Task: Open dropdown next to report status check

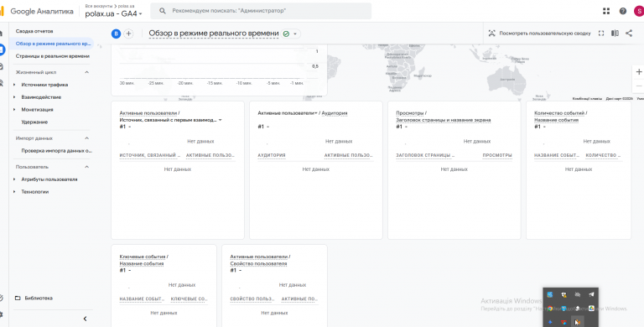Action: [x=295, y=34]
